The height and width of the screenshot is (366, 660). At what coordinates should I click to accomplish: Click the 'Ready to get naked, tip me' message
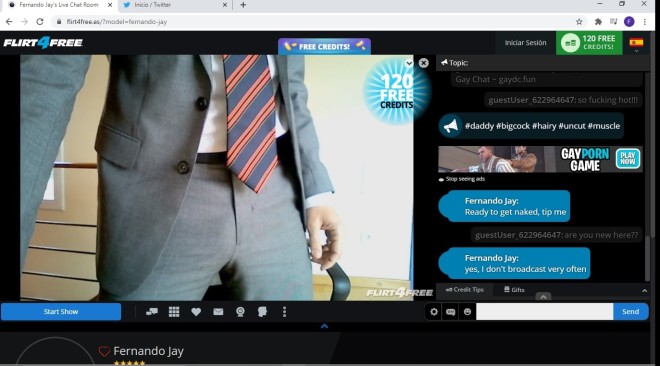click(515, 212)
